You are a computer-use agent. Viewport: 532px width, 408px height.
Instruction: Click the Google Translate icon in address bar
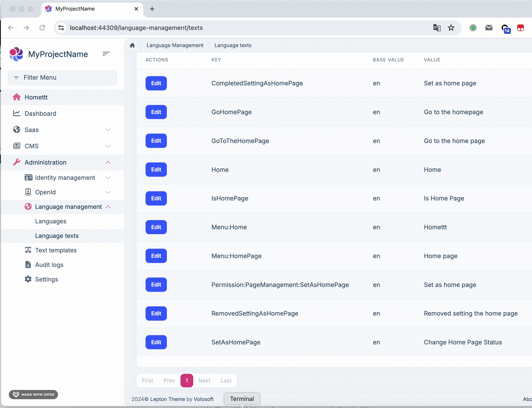point(437,28)
